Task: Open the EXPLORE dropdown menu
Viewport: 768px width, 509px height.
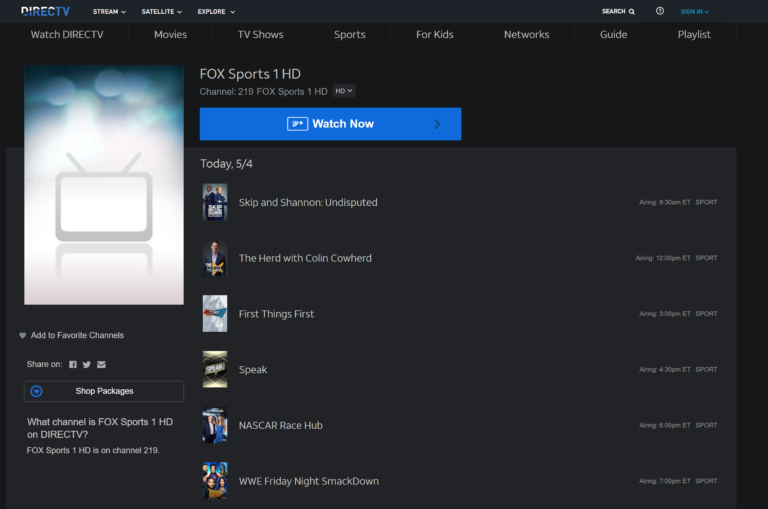Action: pos(216,12)
